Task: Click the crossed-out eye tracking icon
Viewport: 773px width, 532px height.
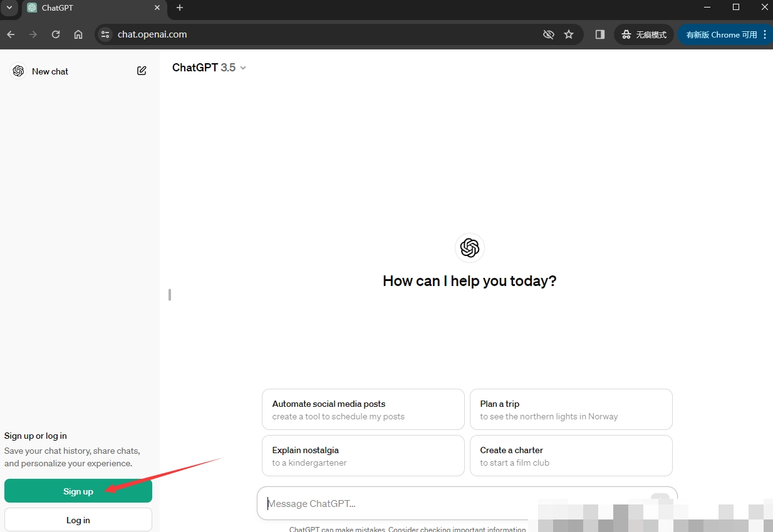Action: 549,34
